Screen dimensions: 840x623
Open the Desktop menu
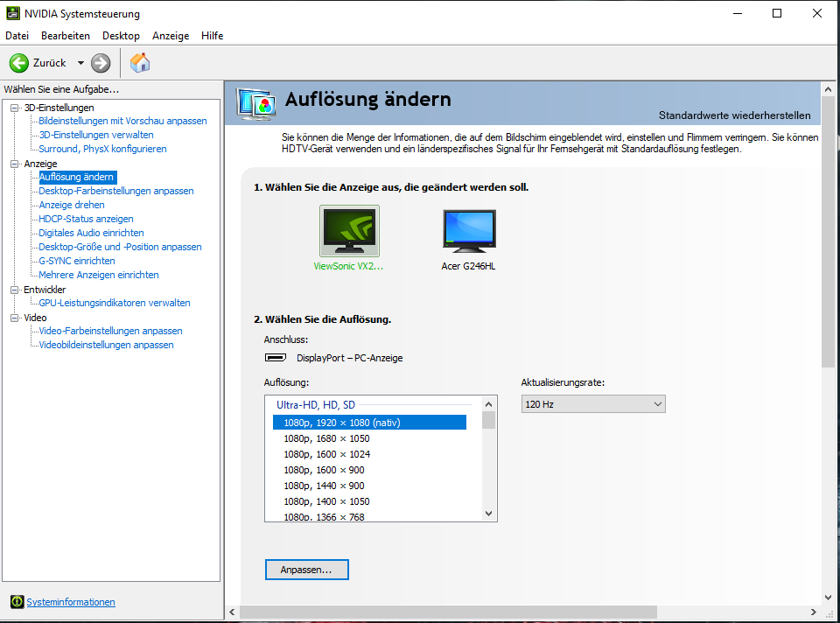(121, 36)
